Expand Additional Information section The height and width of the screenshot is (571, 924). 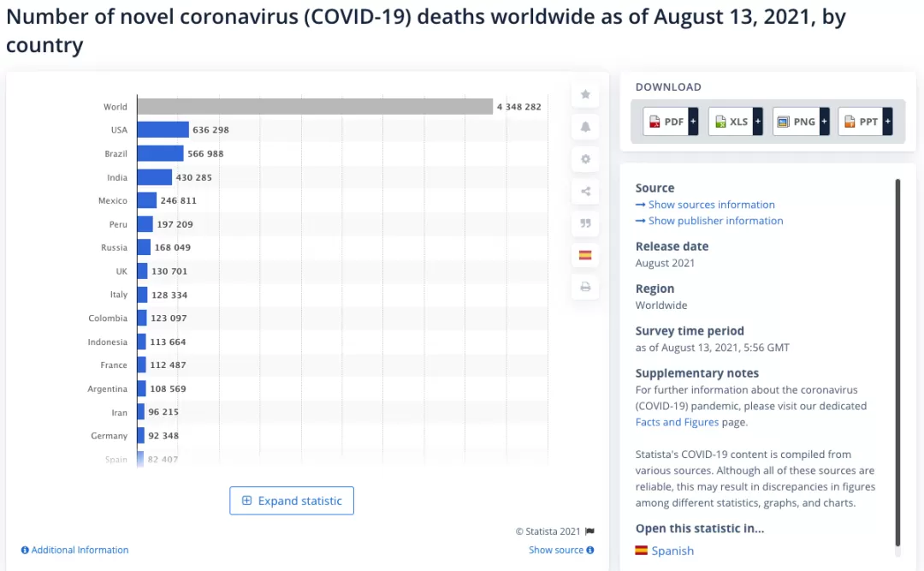(x=74, y=550)
